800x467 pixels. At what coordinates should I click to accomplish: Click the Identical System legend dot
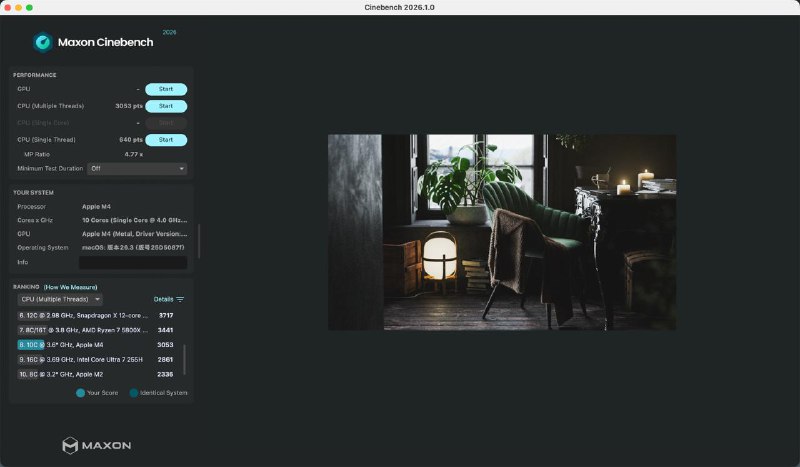134,393
